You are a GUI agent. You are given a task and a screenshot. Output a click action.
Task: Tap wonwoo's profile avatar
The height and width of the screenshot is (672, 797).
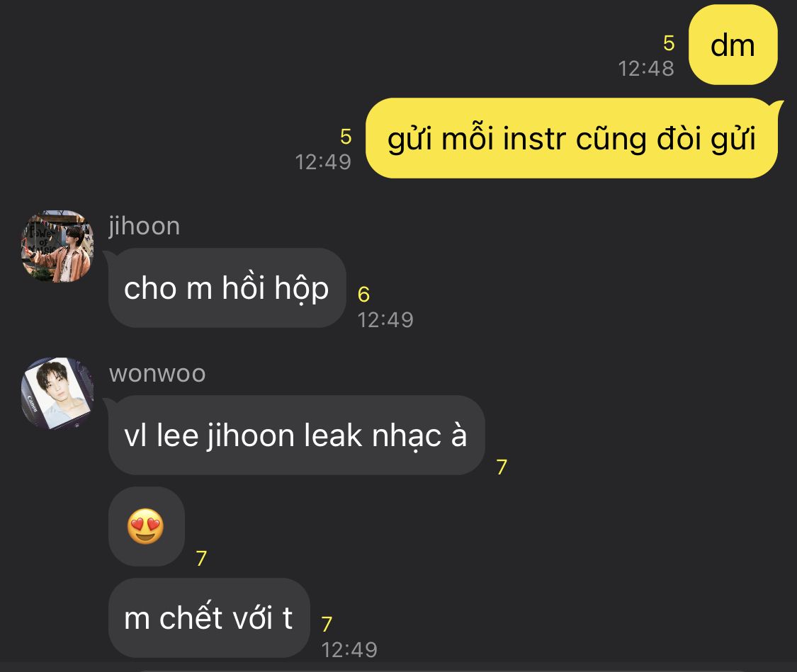pyautogui.click(x=57, y=394)
